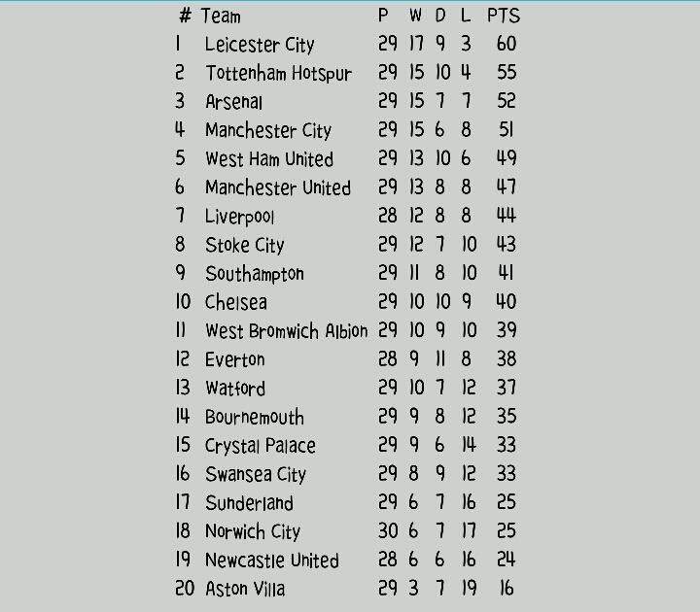Click on Manchester City team name

[x=267, y=131]
